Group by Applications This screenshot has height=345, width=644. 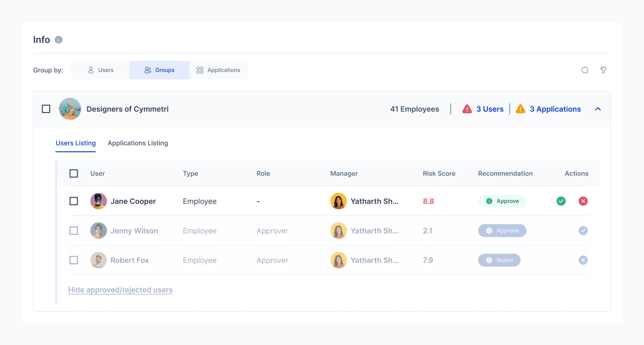218,70
